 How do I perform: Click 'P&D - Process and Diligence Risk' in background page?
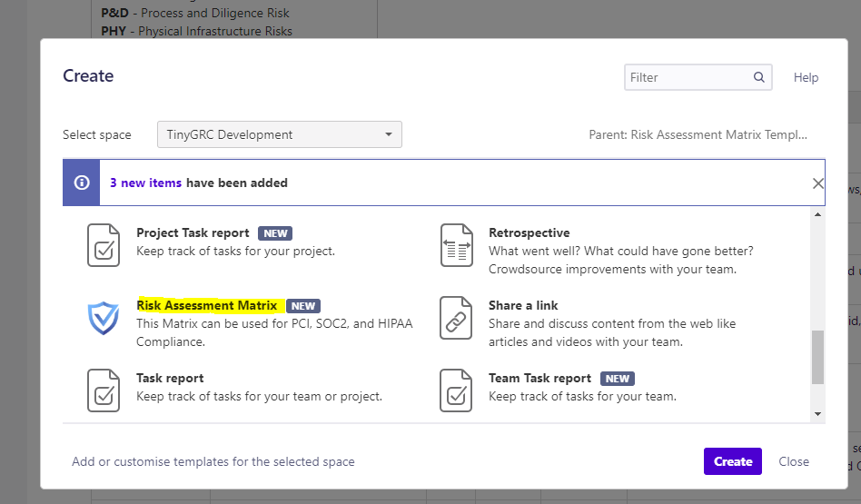pos(195,14)
